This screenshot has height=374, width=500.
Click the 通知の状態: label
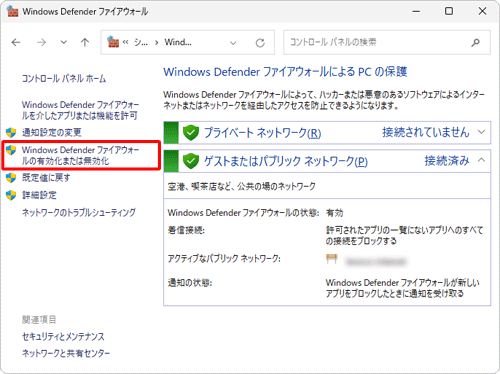pyautogui.click(x=190, y=283)
